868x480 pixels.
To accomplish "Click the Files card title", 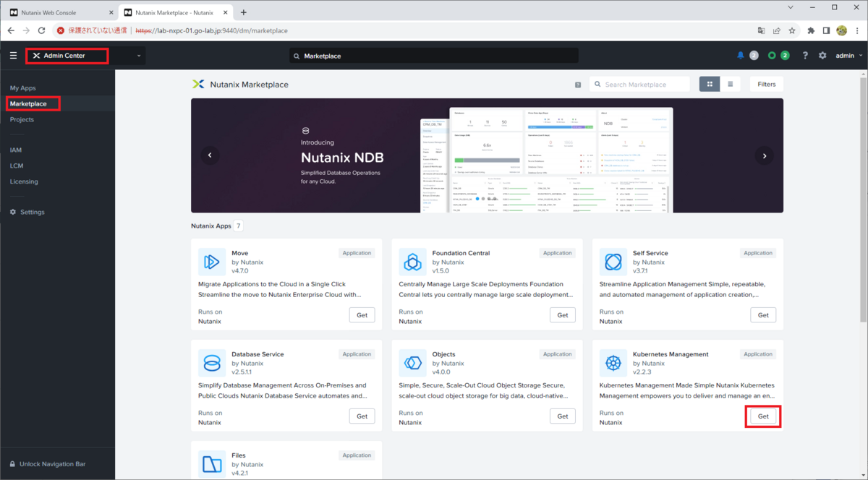I will (x=239, y=455).
